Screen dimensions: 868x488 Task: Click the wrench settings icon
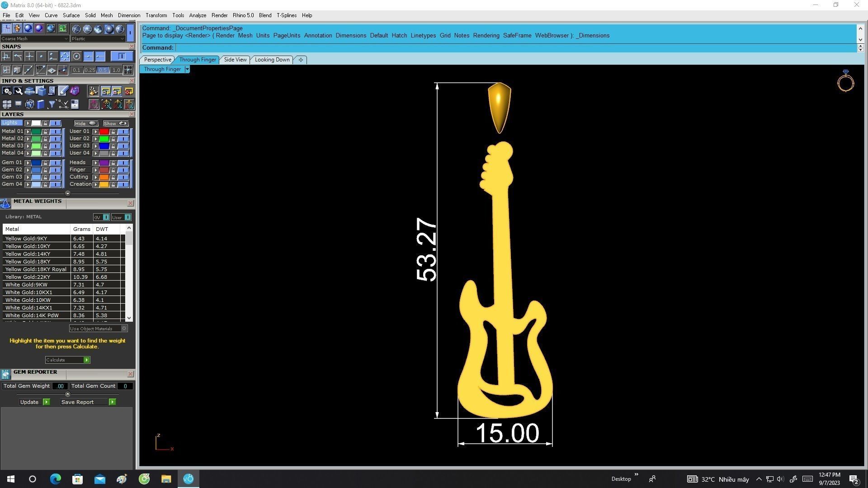point(18,91)
